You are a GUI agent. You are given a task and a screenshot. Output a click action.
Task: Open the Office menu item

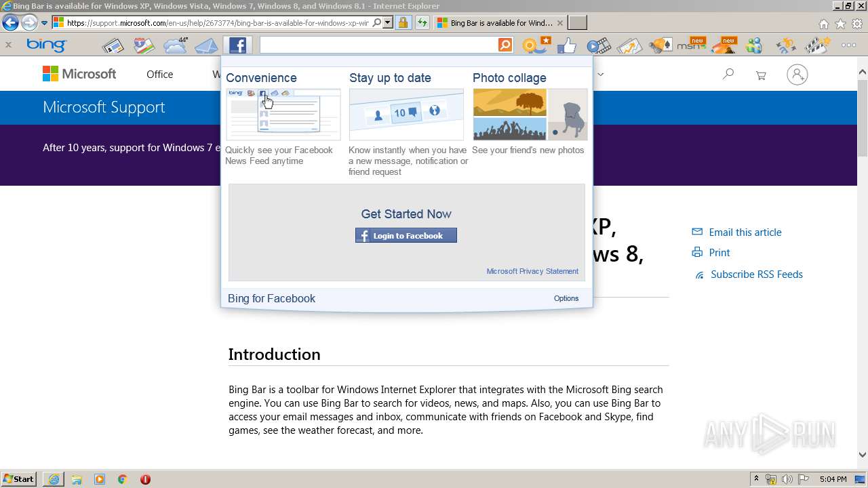159,75
